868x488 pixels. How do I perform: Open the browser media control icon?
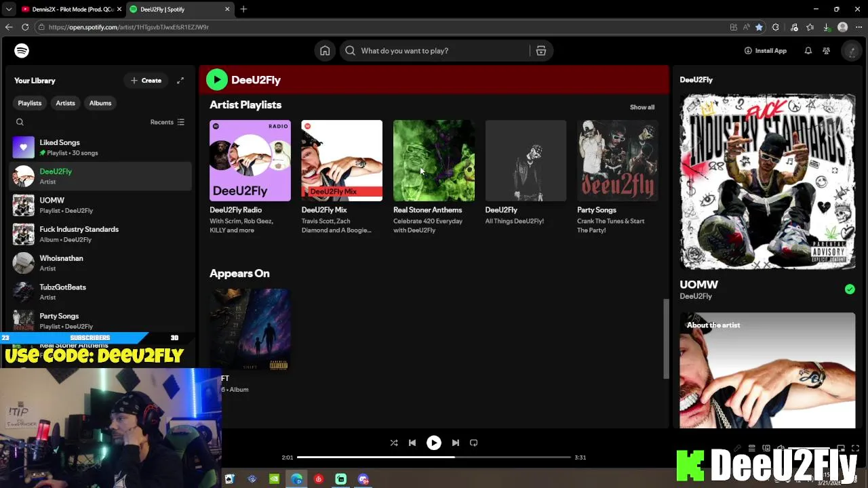pyautogui.click(x=794, y=27)
